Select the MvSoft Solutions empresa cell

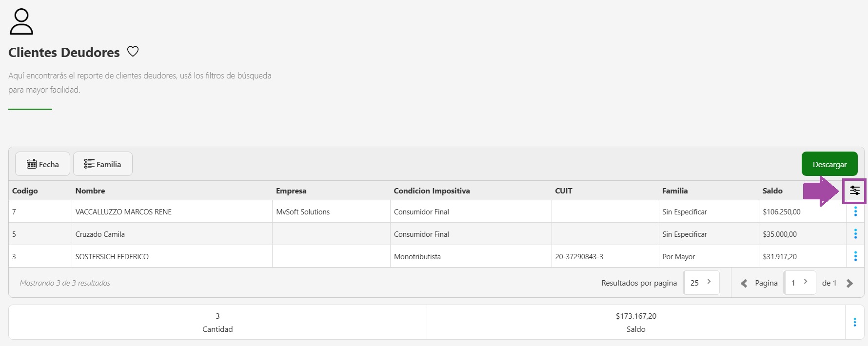[x=303, y=212]
